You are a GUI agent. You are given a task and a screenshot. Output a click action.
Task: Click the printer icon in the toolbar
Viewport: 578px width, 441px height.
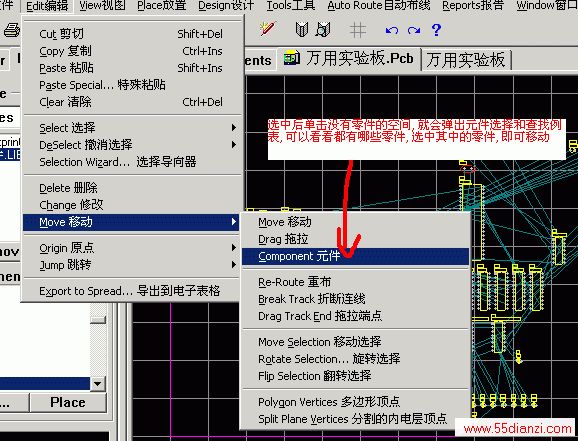pos(12,30)
